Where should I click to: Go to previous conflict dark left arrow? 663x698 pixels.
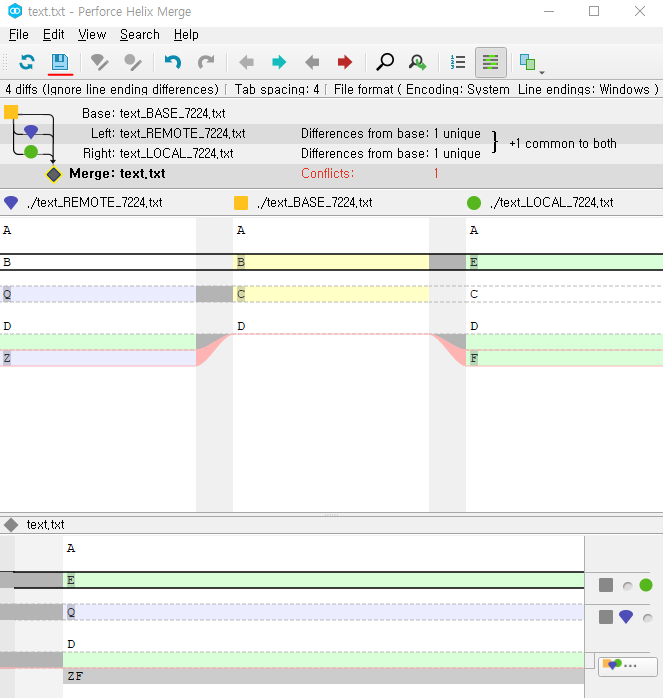312,62
